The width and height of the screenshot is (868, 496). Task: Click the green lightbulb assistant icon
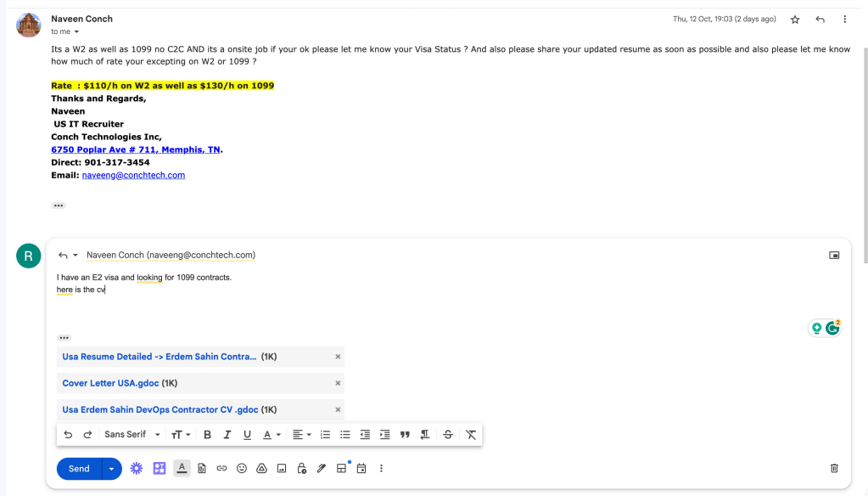(x=816, y=329)
